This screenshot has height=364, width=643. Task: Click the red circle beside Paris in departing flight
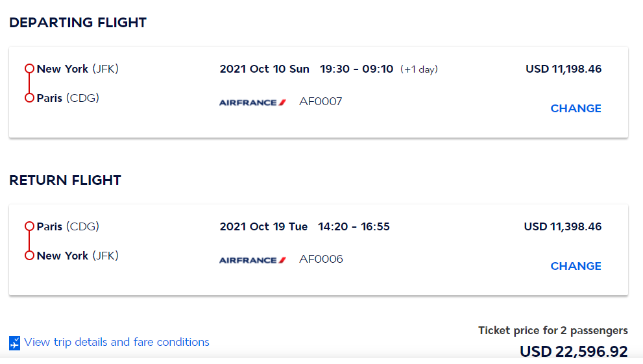point(29,98)
